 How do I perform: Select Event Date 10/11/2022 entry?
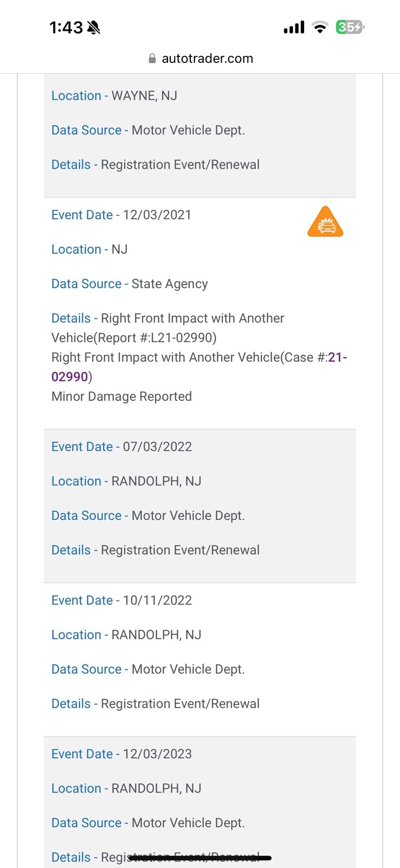(121, 600)
